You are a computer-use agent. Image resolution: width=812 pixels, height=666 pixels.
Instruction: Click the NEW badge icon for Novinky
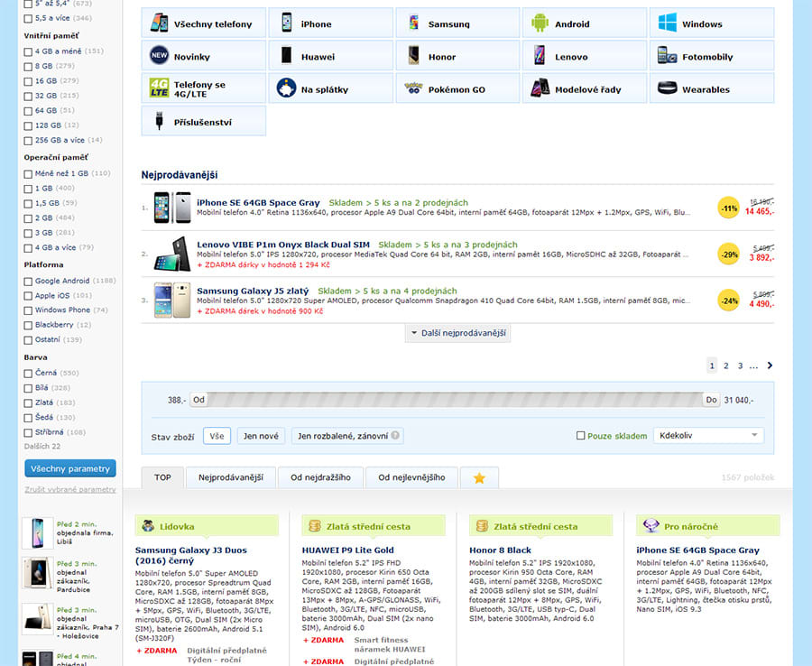coord(159,55)
